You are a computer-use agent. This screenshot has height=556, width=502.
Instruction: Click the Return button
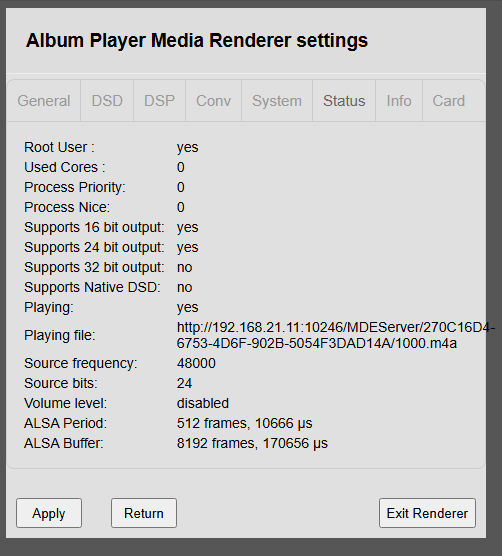tap(144, 513)
